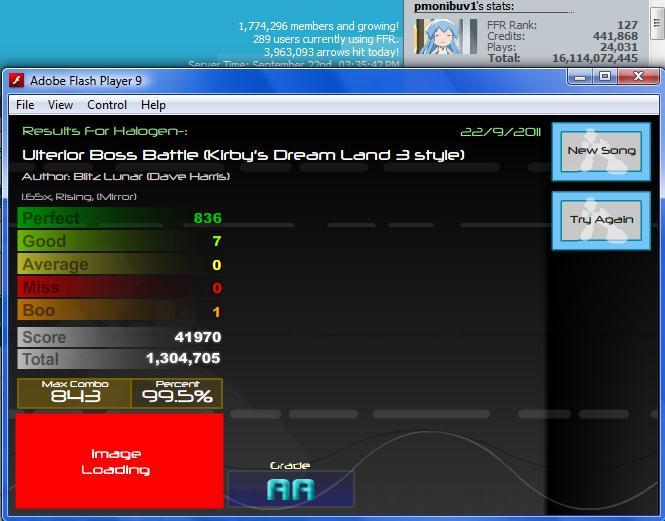Click the red Image Loading box

120,461
